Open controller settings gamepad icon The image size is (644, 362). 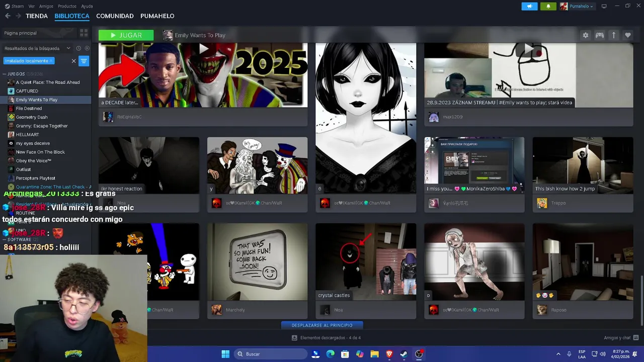click(600, 35)
